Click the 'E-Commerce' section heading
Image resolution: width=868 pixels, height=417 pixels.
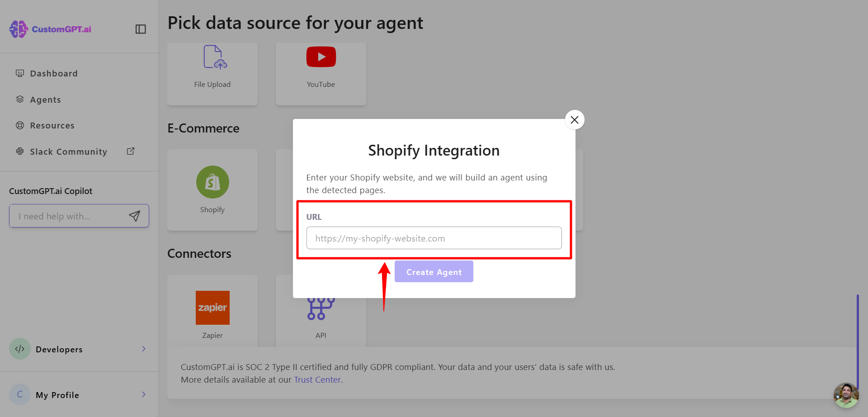203,128
